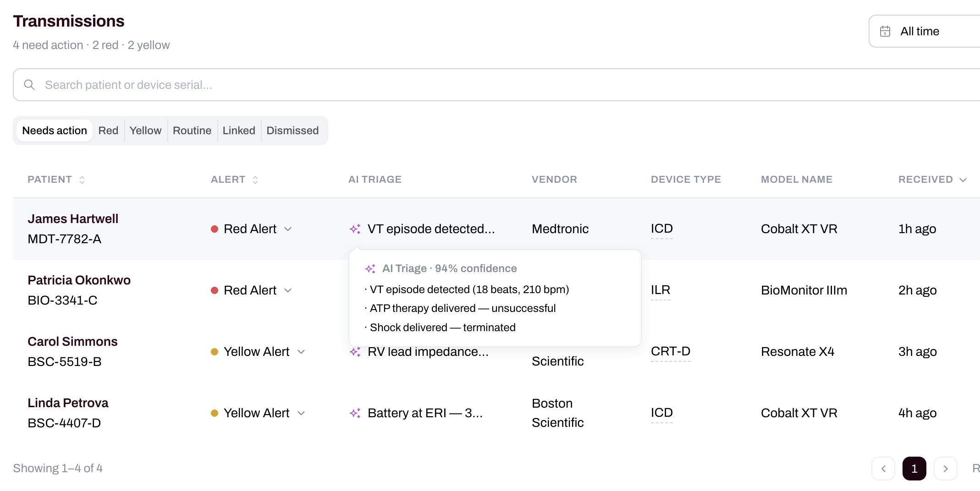Click Battery at ERI triage summary
Screen dimensions: 980x491
425,413
